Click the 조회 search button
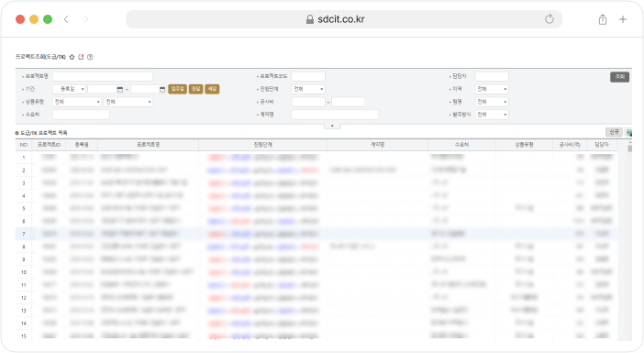 click(x=619, y=77)
